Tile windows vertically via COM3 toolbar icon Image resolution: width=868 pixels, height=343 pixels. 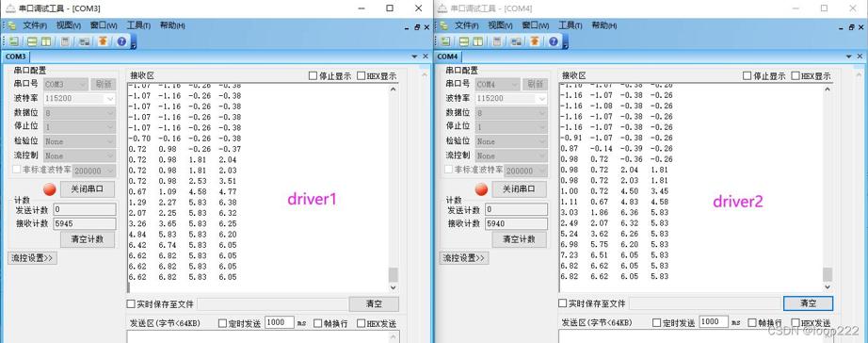pos(45,41)
